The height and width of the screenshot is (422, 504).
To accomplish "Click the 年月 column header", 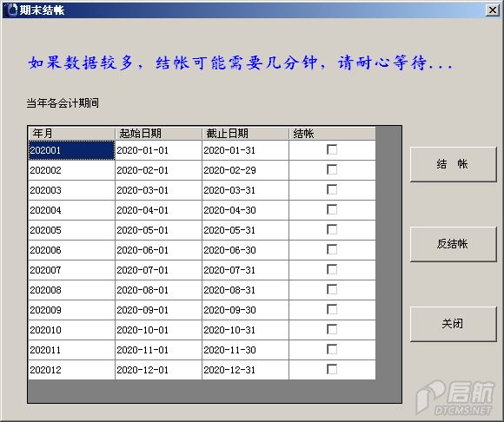I will pos(71,133).
